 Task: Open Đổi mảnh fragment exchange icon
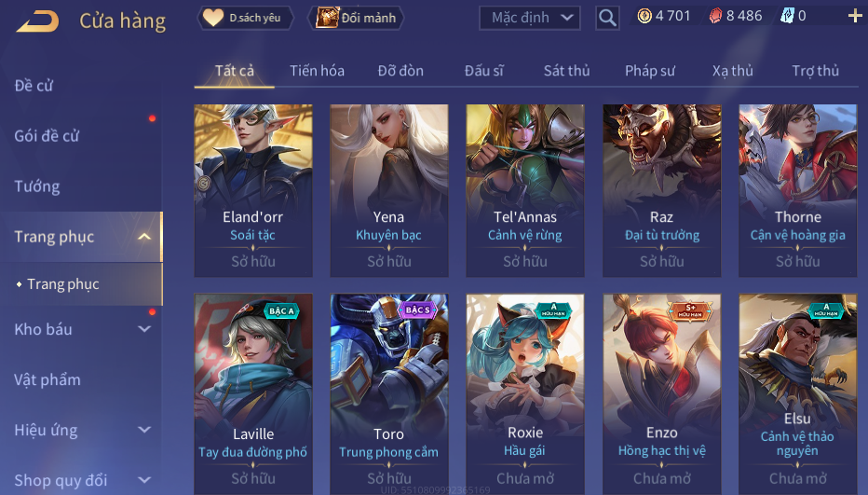pyautogui.click(x=357, y=18)
